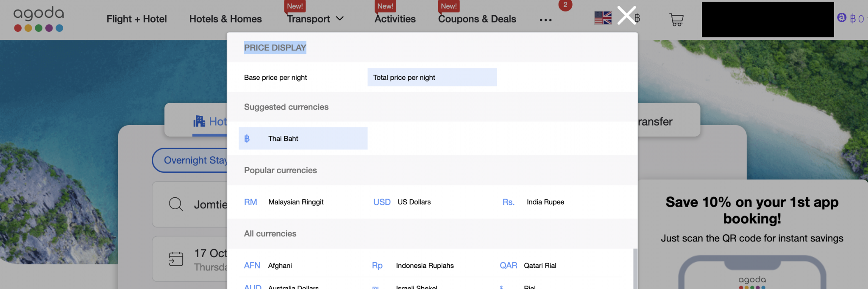Select the airport transfer tab
This screenshot has width=868, height=289.
point(655,122)
